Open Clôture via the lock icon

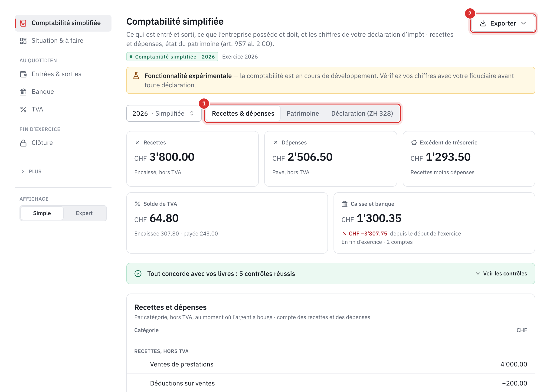(x=23, y=143)
